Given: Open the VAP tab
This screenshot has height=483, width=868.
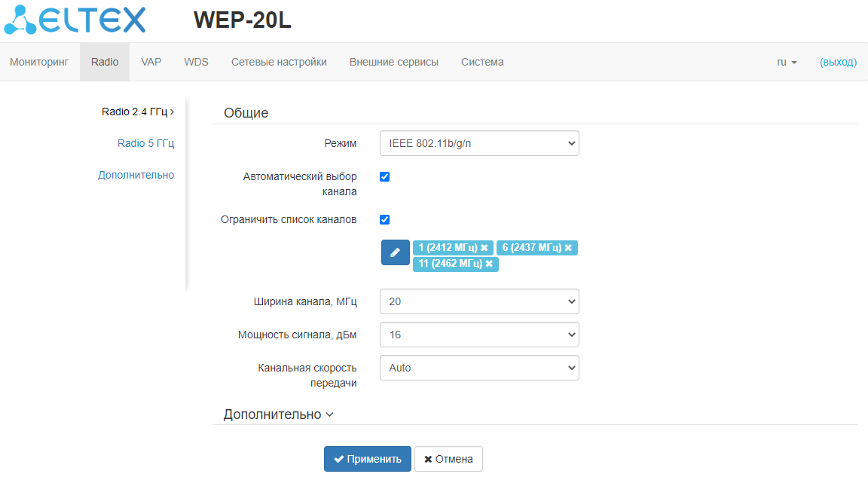Looking at the screenshot, I should 151,62.
